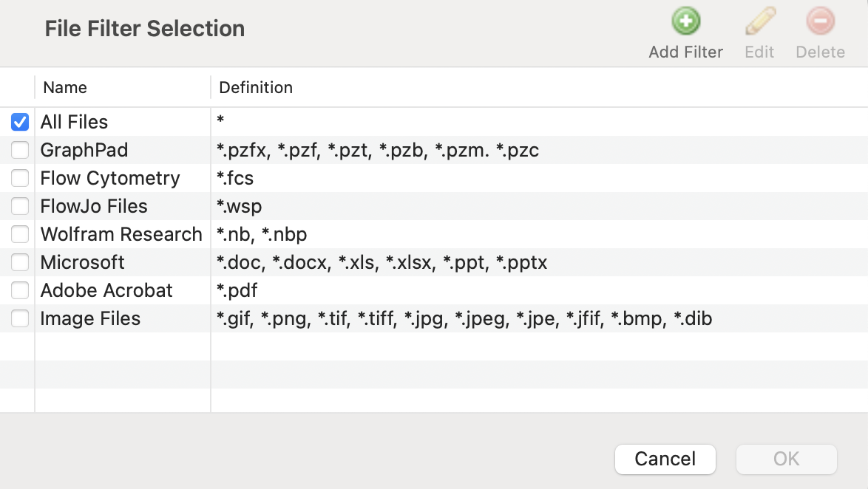Viewport: 868px width, 489px height.
Task: Click the Add Filter plus icon
Action: (685, 21)
